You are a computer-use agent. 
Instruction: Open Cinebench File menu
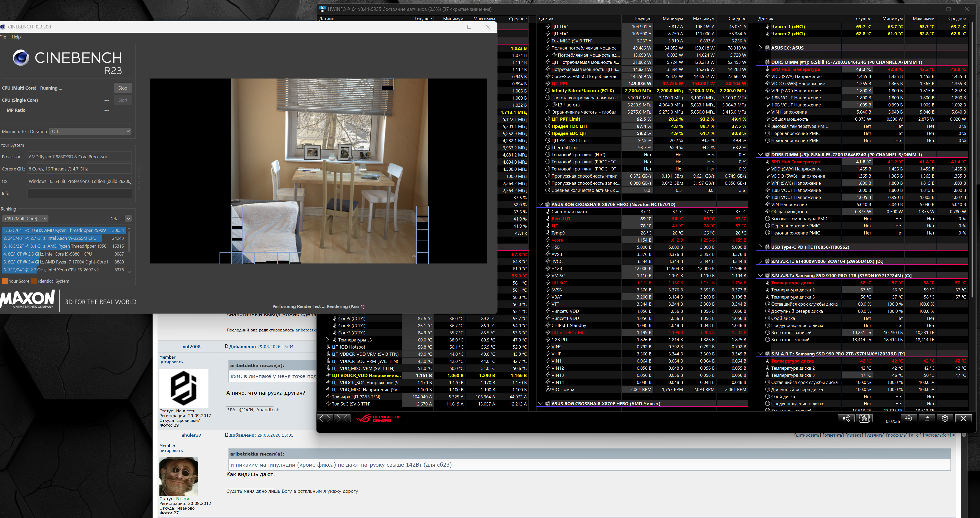3,37
